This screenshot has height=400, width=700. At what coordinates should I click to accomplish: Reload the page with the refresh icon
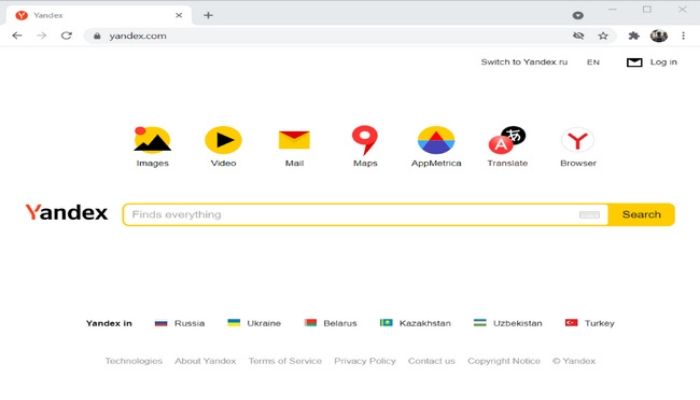pyautogui.click(x=67, y=36)
